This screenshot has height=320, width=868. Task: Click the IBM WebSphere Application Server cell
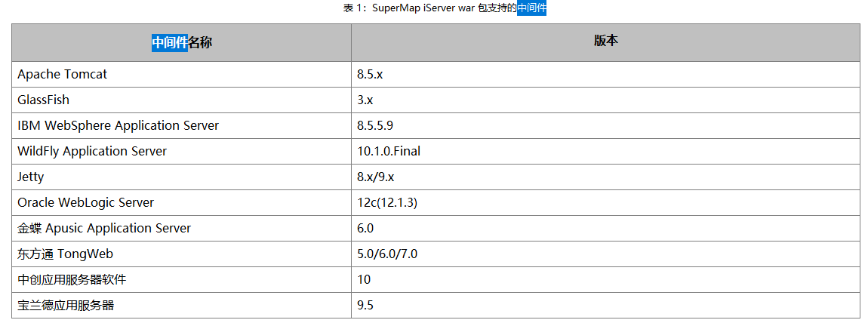(181, 125)
